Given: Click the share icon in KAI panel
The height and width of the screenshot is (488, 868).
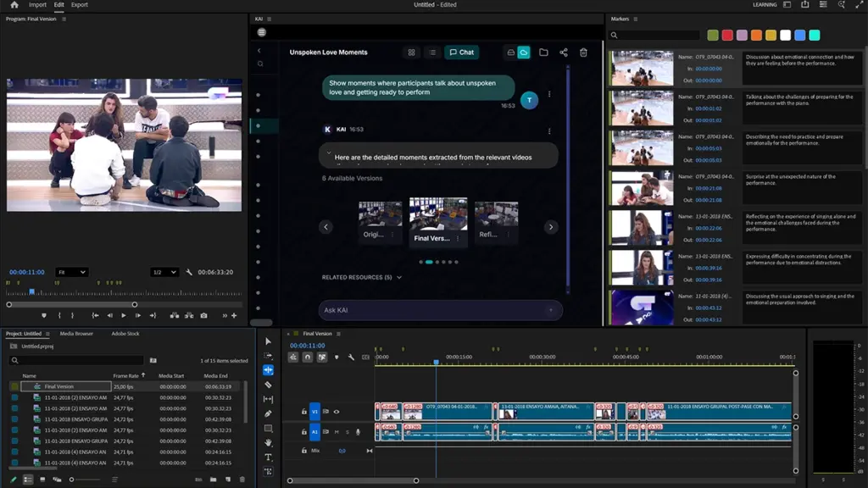Looking at the screenshot, I should (x=564, y=53).
